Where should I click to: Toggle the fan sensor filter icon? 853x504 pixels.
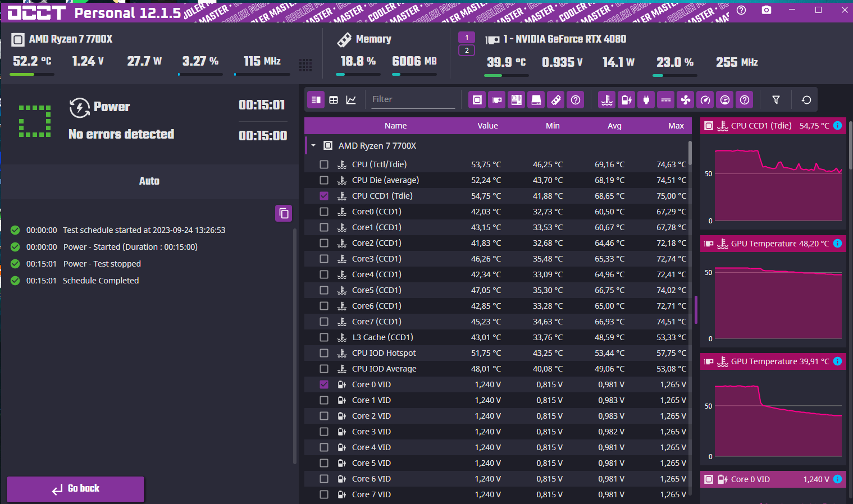(686, 100)
